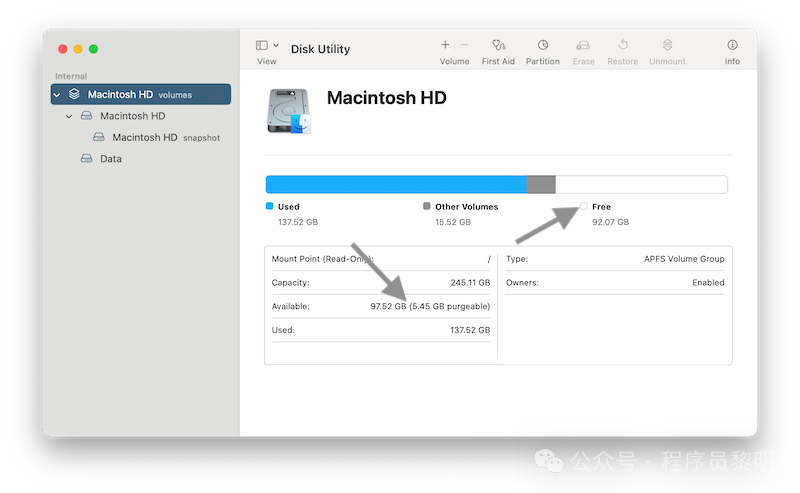The image size is (800, 493).
Task: Click the Internal sidebar section header
Action: pos(71,76)
